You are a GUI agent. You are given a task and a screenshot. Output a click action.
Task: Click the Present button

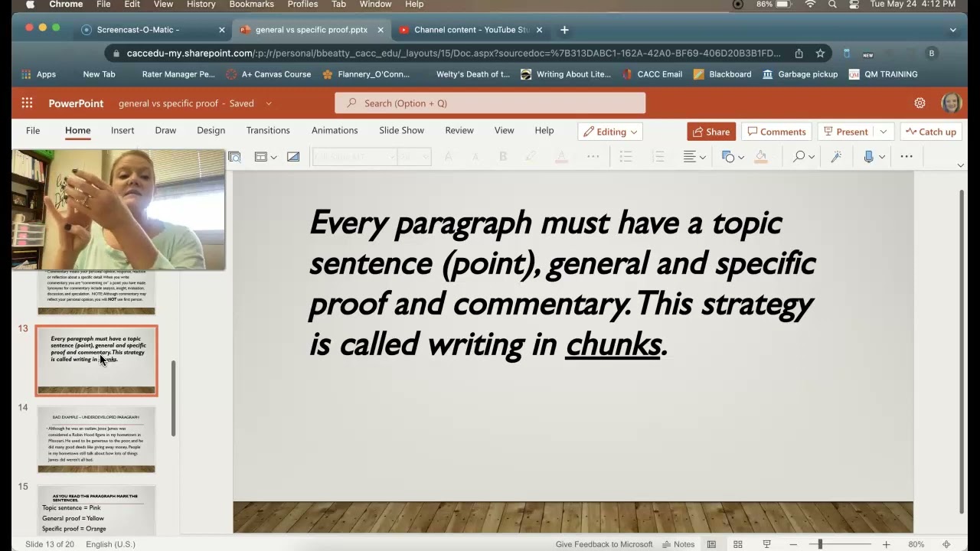(x=847, y=132)
